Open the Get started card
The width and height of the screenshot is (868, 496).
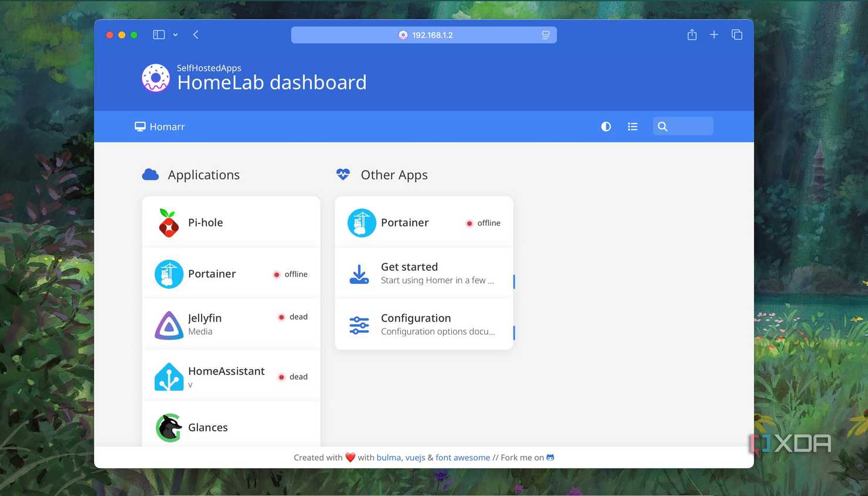pyautogui.click(x=424, y=273)
